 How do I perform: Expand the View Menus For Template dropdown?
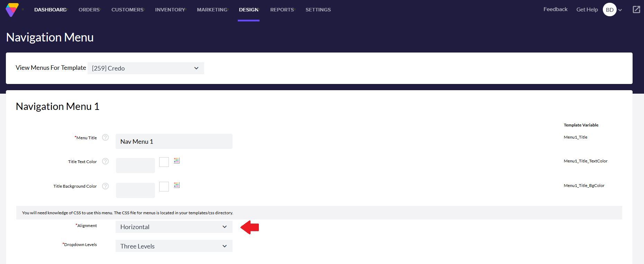(146, 68)
